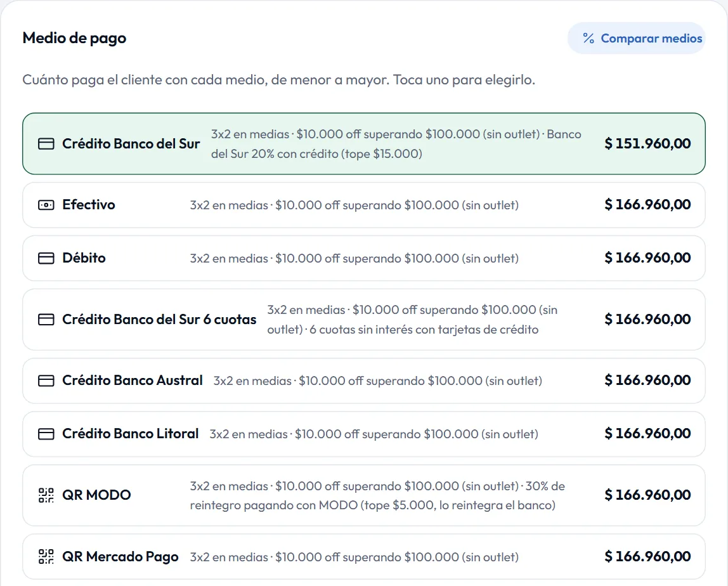Image resolution: width=728 pixels, height=586 pixels.
Task: Pick the Crédito Banco Litoral option
Action: point(363,434)
